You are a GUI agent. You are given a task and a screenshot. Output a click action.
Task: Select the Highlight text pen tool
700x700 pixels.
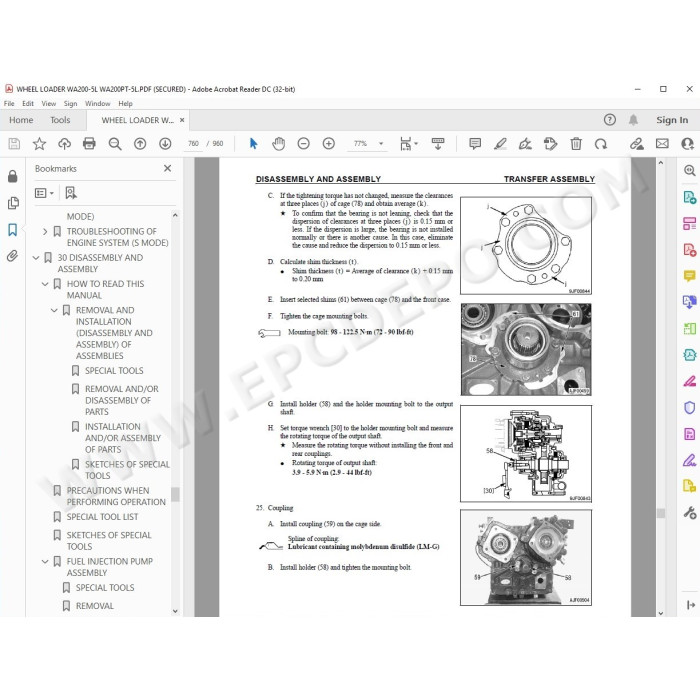(x=500, y=143)
